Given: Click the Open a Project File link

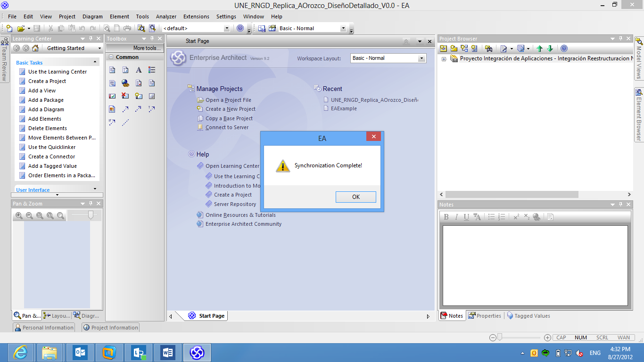Looking at the screenshot, I should pos(228,100).
